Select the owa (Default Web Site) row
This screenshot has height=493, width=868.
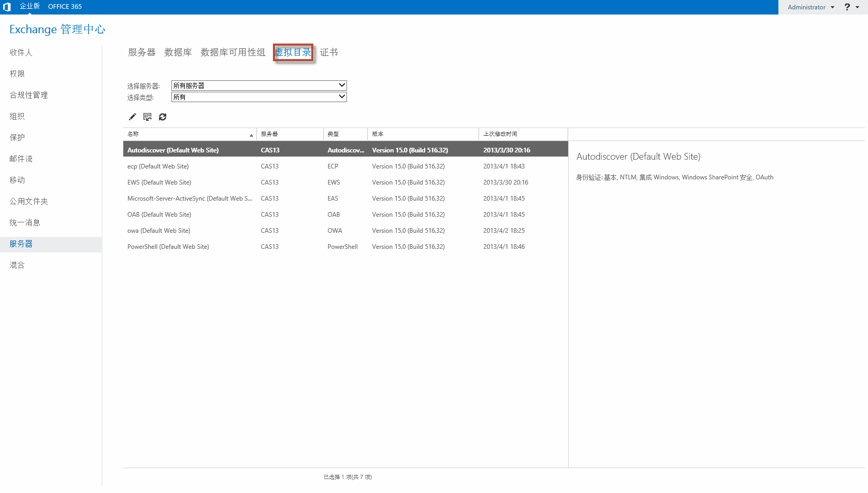158,231
